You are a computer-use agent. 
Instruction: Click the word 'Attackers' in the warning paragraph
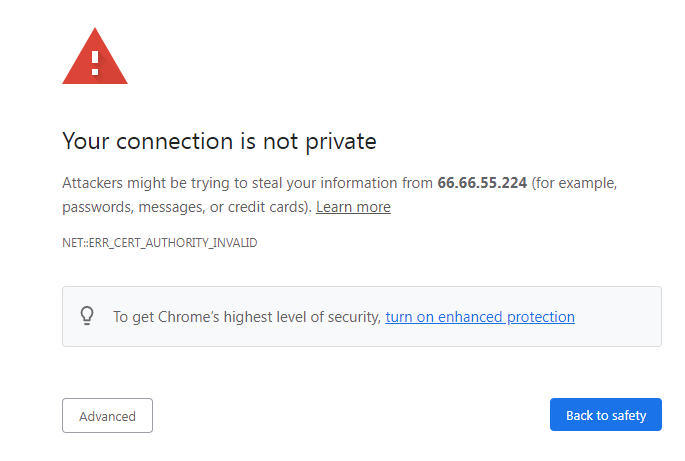click(x=92, y=183)
